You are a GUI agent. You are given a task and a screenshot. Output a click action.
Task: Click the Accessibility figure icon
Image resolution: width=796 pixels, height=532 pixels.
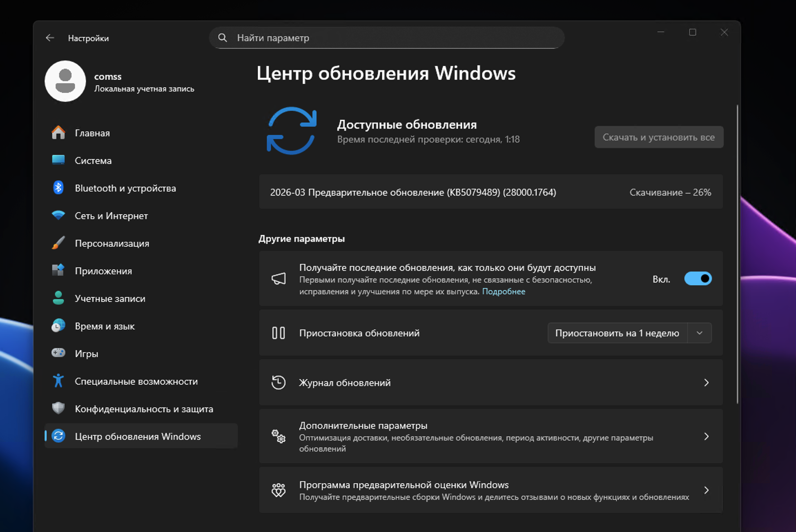point(58,381)
